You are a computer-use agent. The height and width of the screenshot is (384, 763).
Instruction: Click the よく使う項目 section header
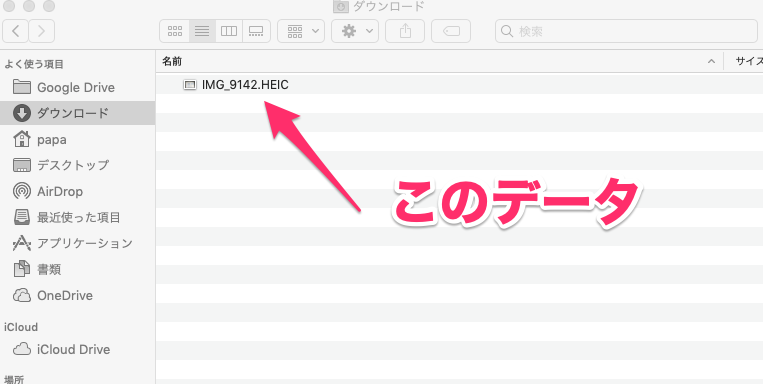[x=34, y=64]
